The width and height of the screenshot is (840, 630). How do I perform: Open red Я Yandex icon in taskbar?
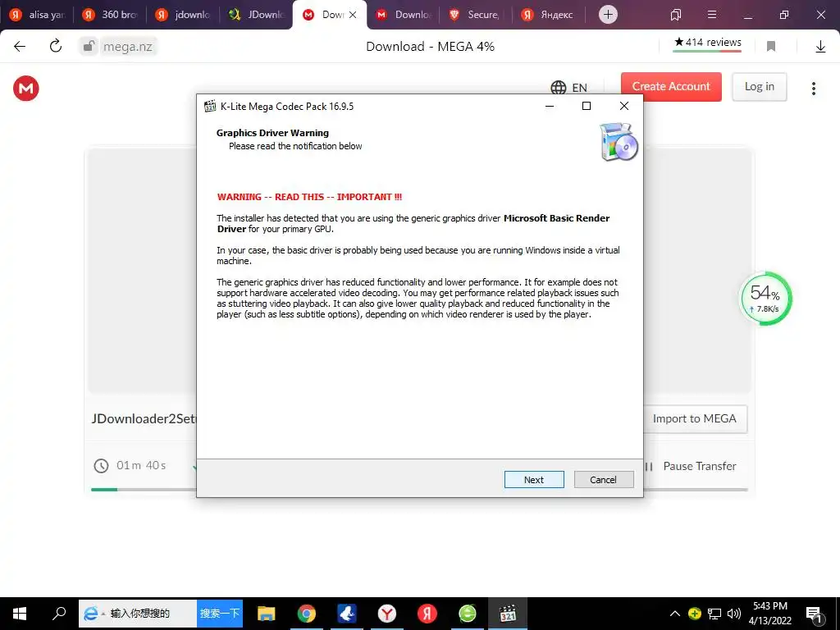427,614
